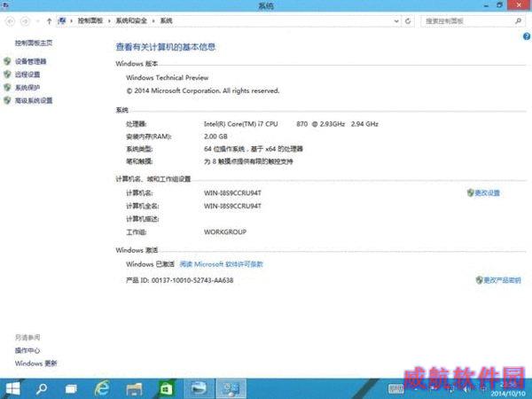
Task: Click the breadcrumb computer icon
Action: 62,20
